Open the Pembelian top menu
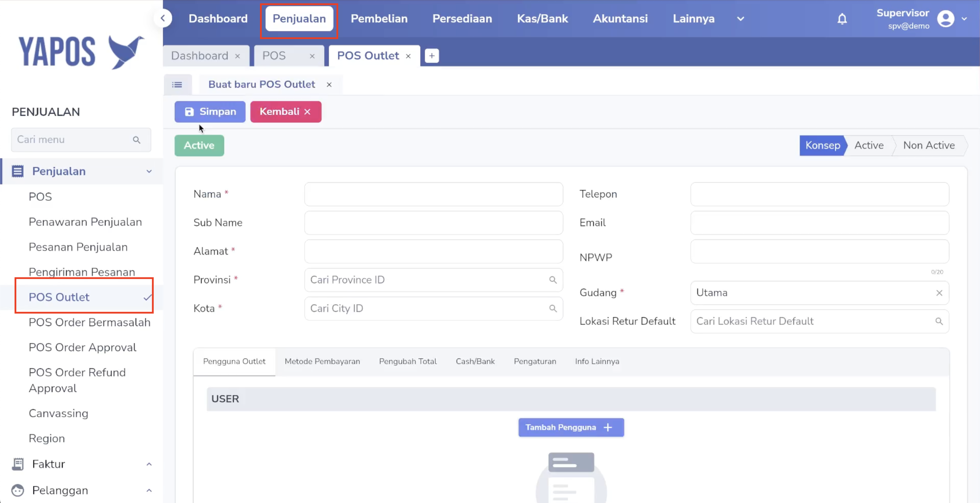 point(379,19)
